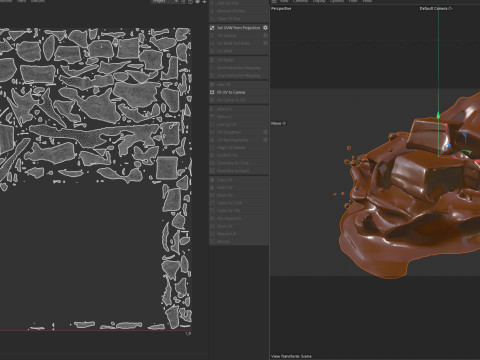Apply Fit UV to Canvas
This screenshot has width=480, height=360.
click(x=239, y=92)
